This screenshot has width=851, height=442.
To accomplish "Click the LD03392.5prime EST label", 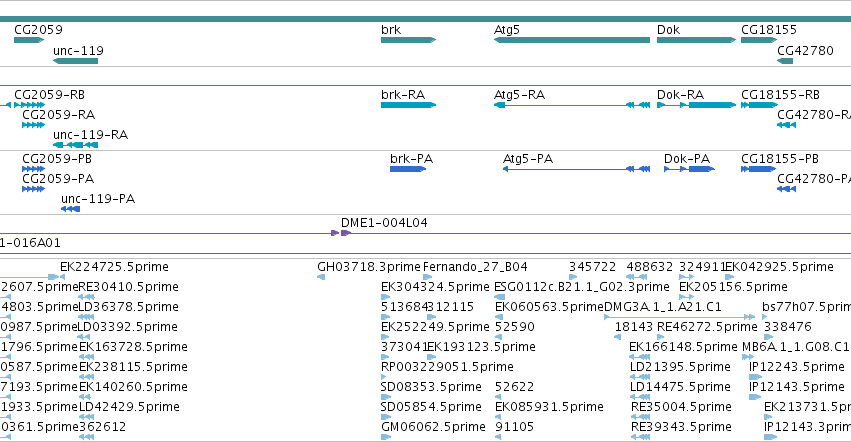I will click(x=128, y=327).
